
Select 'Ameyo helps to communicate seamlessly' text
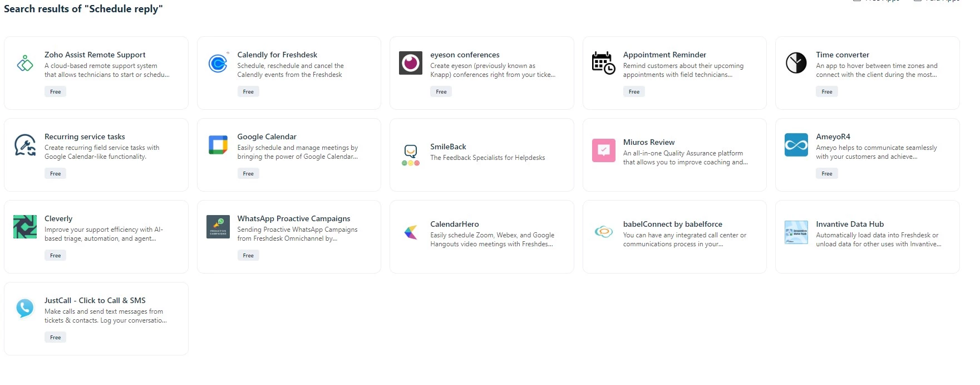[x=876, y=148]
